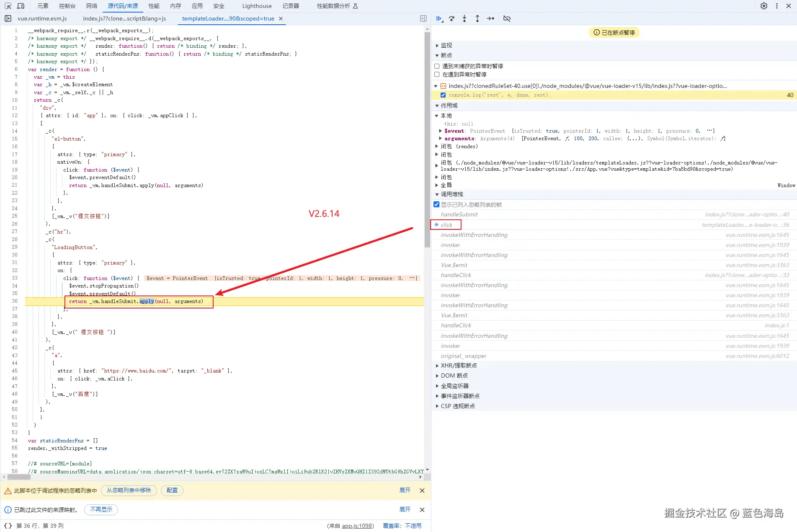Expand the source map info details

(x=405, y=510)
